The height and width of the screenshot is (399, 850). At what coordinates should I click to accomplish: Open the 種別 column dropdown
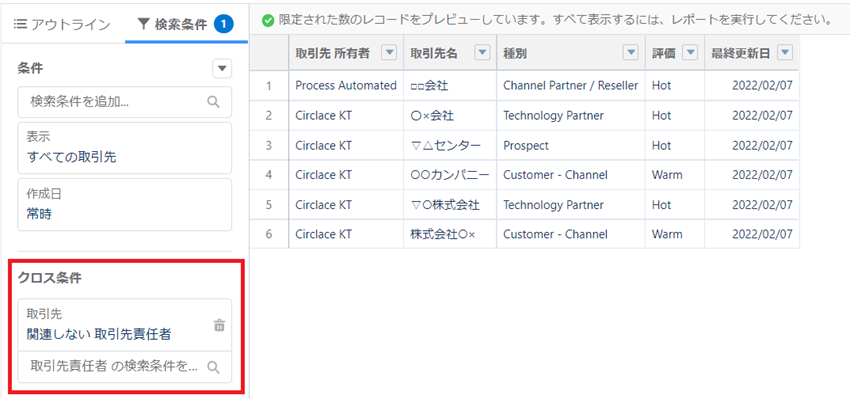(630, 52)
